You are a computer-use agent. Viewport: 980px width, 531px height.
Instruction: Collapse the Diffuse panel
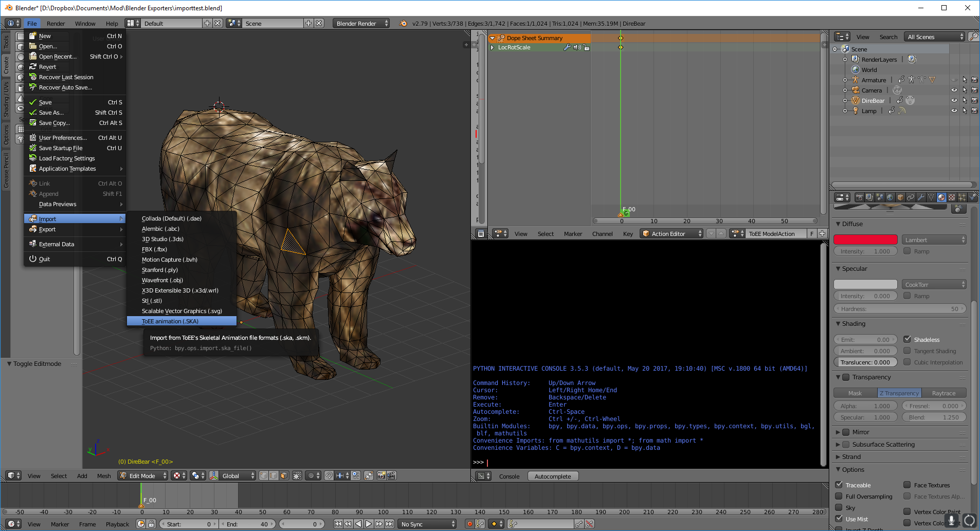(x=838, y=224)
